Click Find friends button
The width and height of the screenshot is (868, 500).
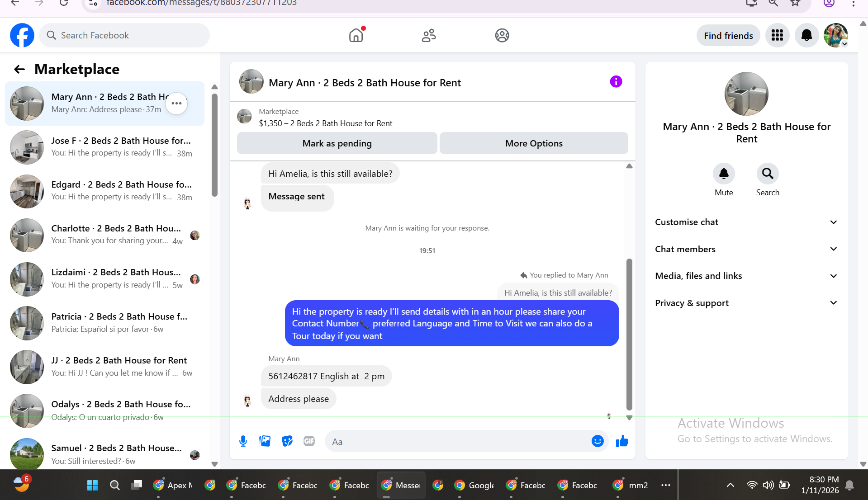[728, 36]
